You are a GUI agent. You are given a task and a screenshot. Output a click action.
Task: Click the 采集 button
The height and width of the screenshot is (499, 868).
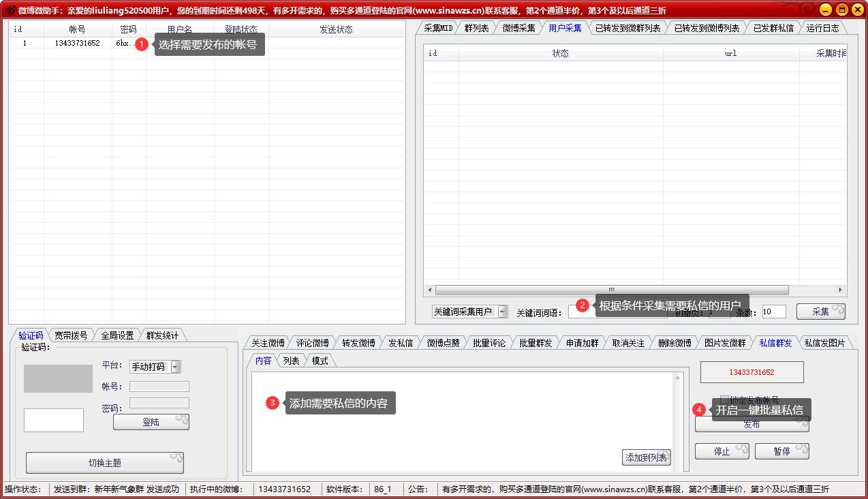coord(821,312)
